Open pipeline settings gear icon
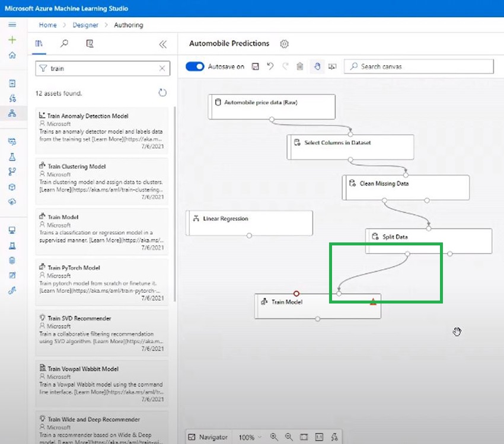 coord(284,44)
